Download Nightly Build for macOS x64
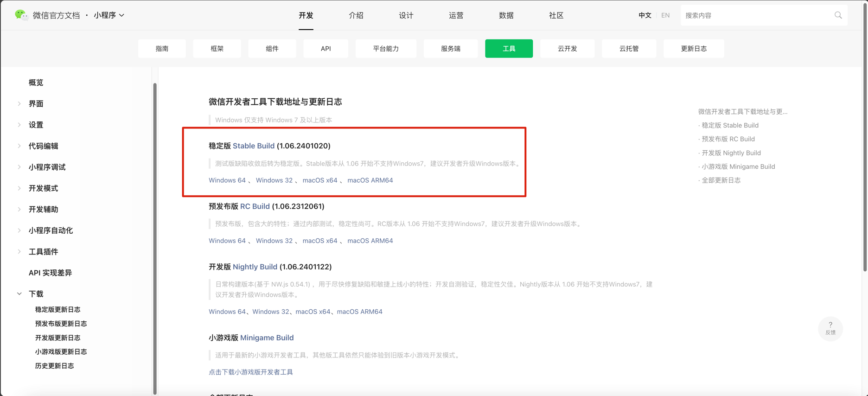Image resolution: width=868 pixels, height=396 pixels. pos(313,312)
